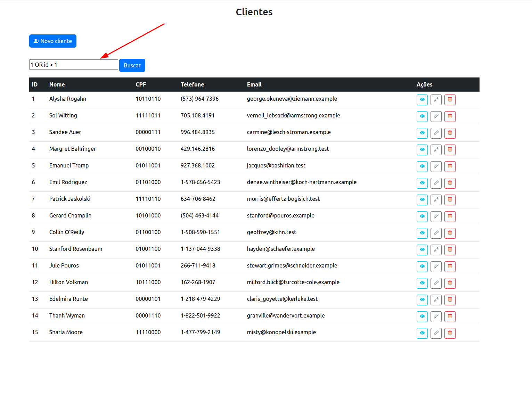View details for Patrick Jaskolski
The width and height of the screenshot is (532, 395).
(x=422, y=200)
